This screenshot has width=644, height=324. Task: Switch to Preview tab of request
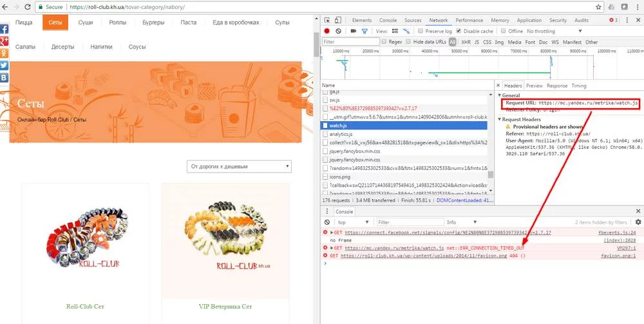click(535, 86)
